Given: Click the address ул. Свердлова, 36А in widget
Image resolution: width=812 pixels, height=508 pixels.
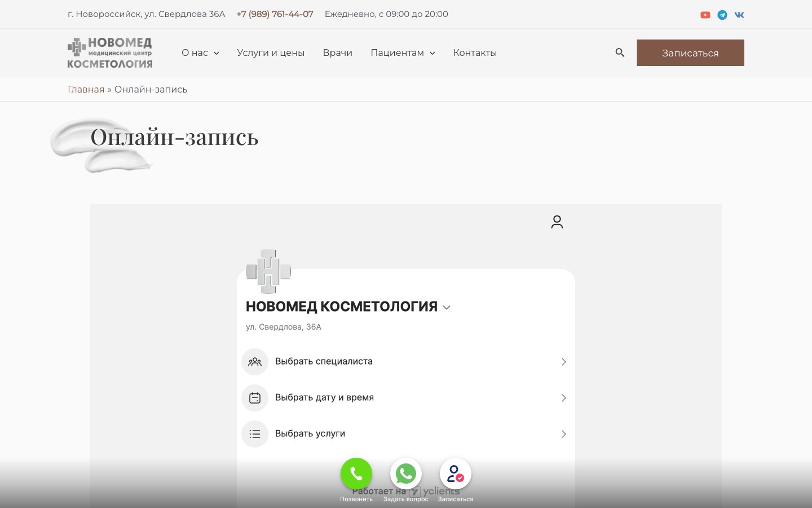Looking at the screenshot, I should tap(284, 327).
